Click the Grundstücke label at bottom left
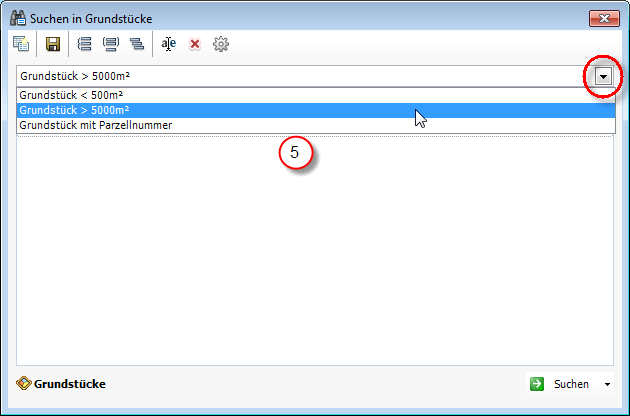This screenshot has width=630, height=416. tap(70, 383)
